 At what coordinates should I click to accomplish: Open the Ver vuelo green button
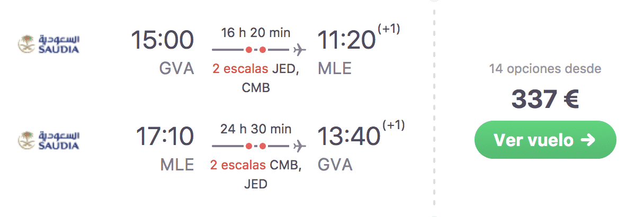point(545,140)
